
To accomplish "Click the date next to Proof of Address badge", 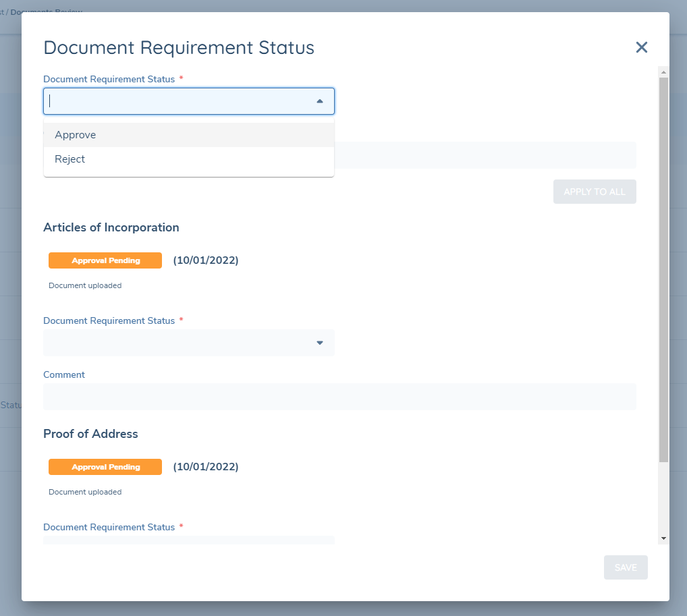I will (x=206, y=467).
